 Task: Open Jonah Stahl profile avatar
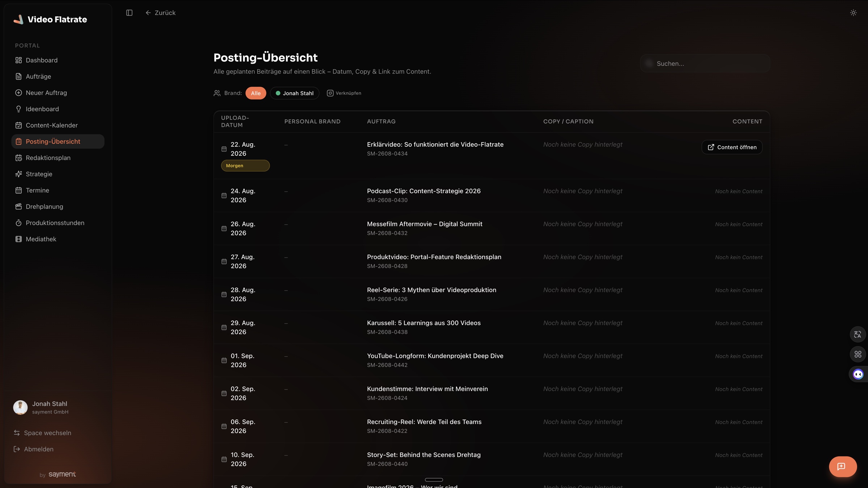click(20, 407)
